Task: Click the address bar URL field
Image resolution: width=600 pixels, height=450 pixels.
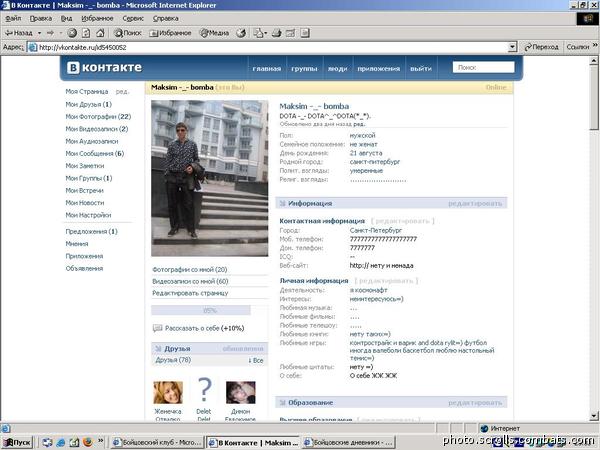Action: pyautogui.click(x=268, y=47)
